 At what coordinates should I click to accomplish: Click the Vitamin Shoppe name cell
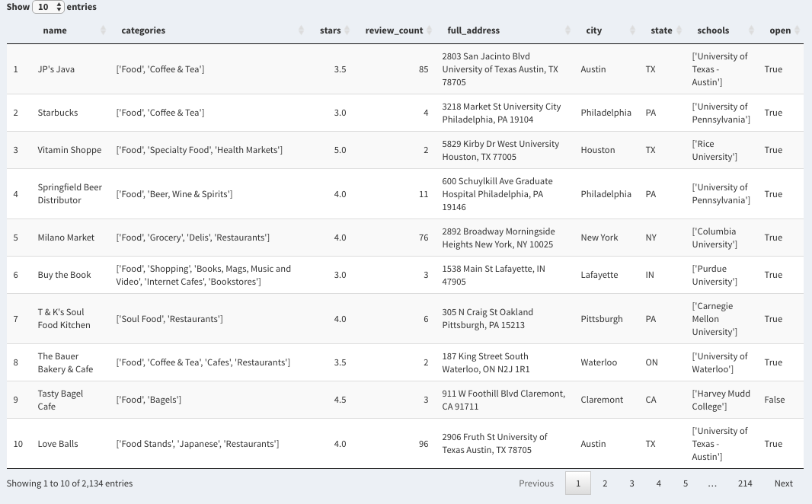pos(69,150)
